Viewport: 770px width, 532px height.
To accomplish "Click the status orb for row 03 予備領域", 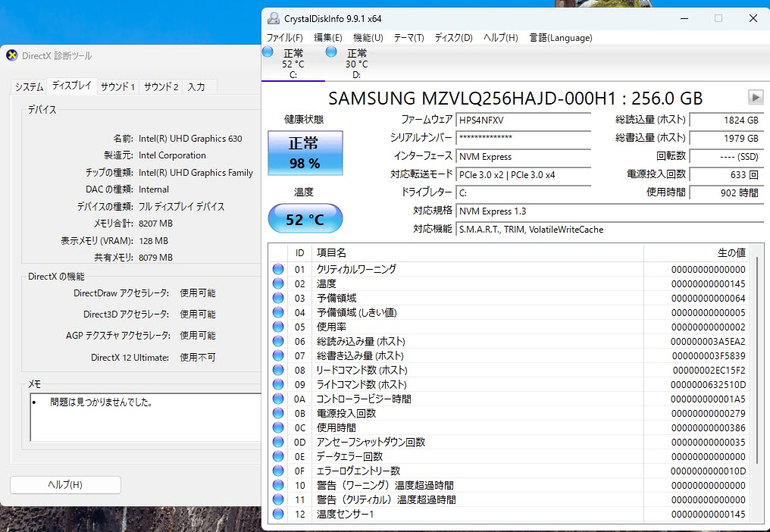I will point(278,298).
